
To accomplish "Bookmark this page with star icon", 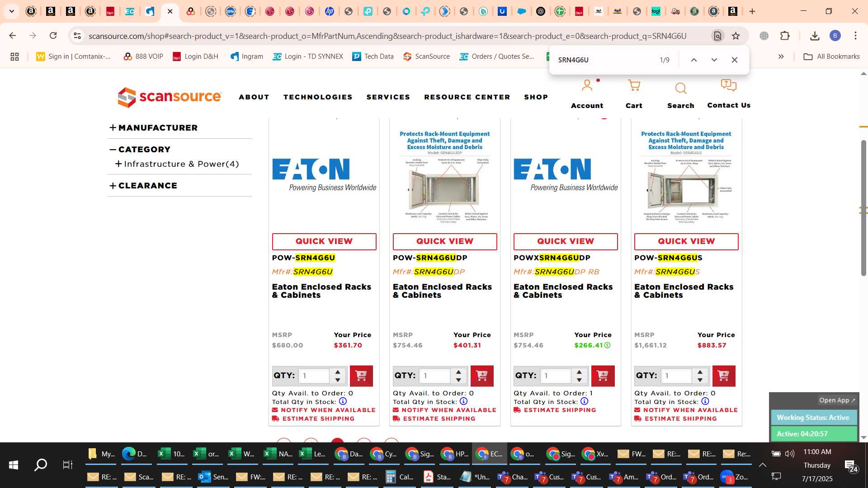I will (736, 36).
